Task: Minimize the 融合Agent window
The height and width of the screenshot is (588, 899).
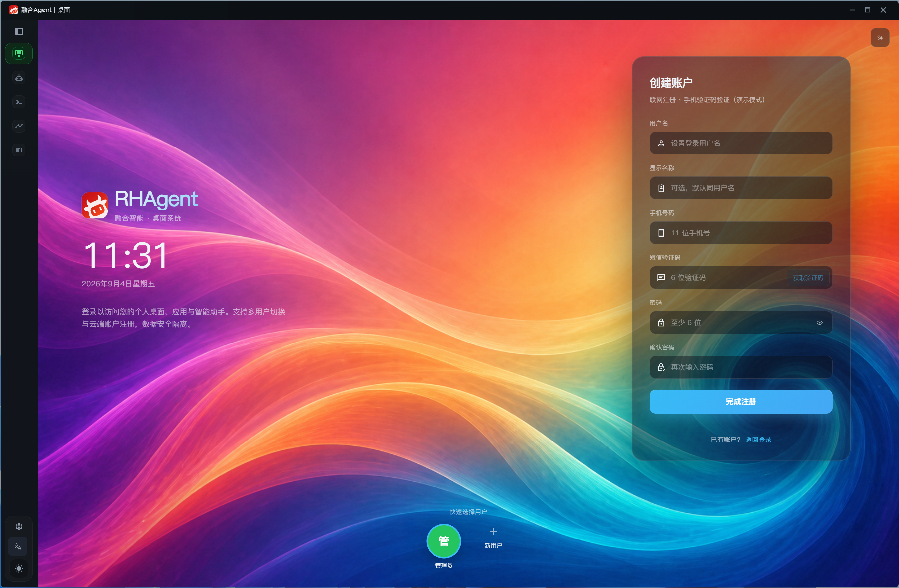Action: tap(852, 10)
